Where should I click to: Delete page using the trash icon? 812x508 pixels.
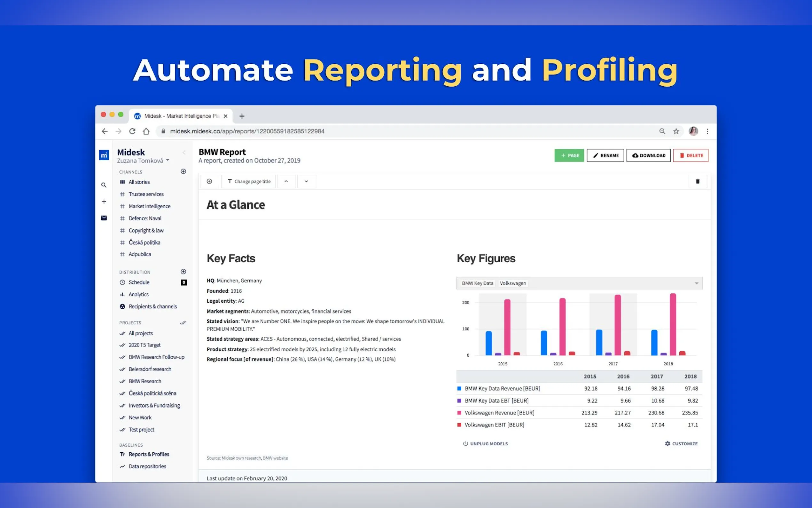tap(698, 181)
